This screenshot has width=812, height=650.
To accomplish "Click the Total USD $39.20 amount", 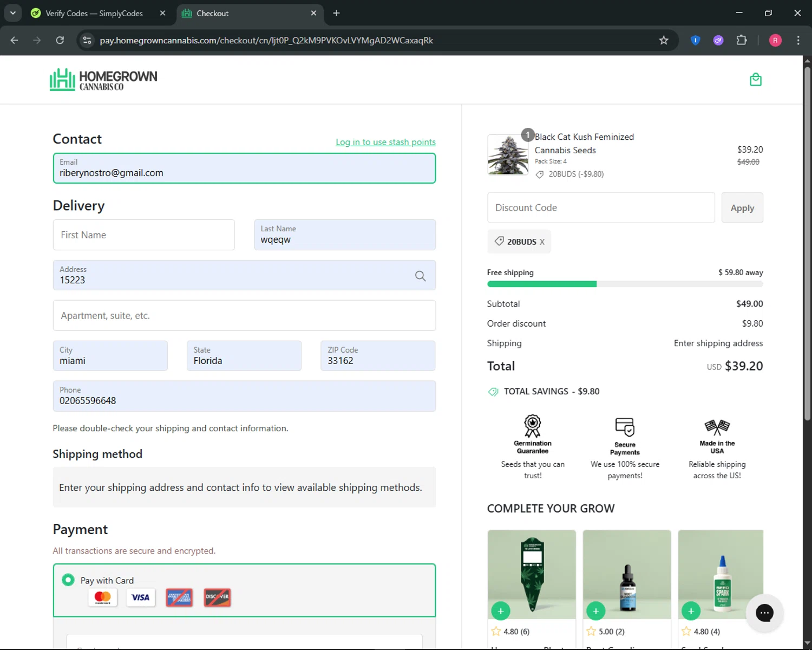I will pos(735,366).
